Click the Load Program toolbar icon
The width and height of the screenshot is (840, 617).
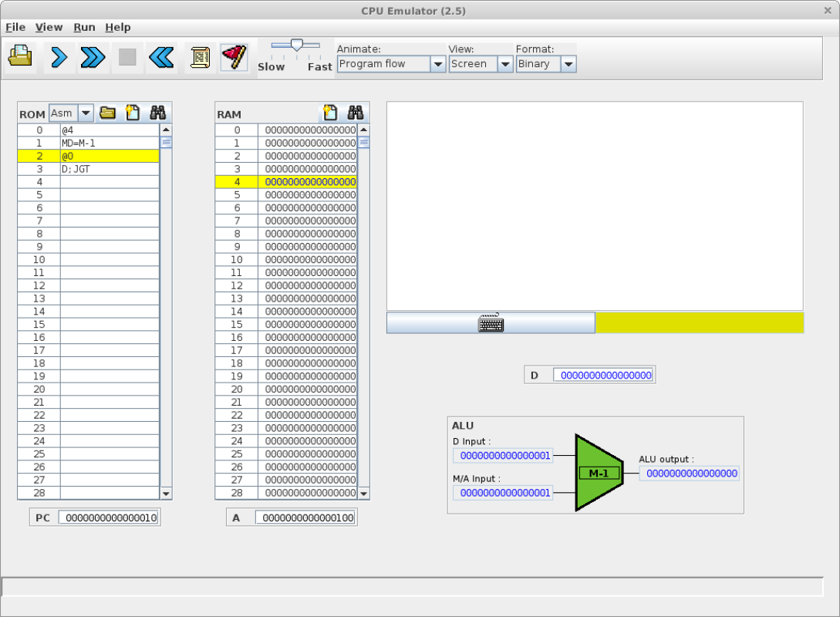click(x=20, y=57)
